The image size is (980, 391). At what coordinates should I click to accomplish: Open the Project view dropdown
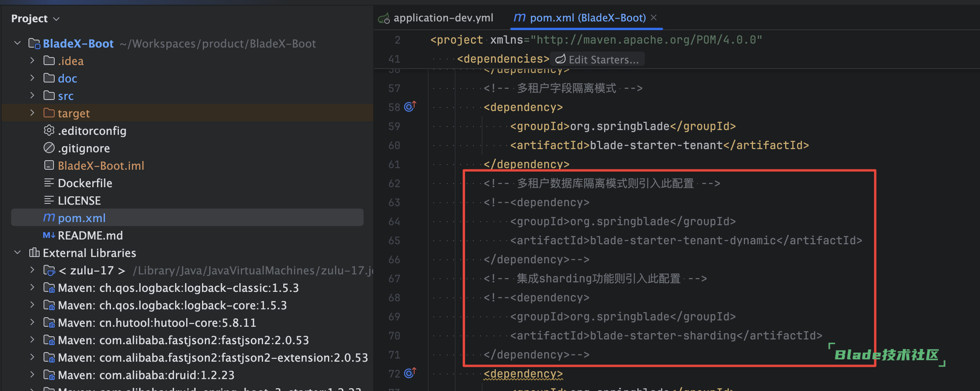[56, 19]
